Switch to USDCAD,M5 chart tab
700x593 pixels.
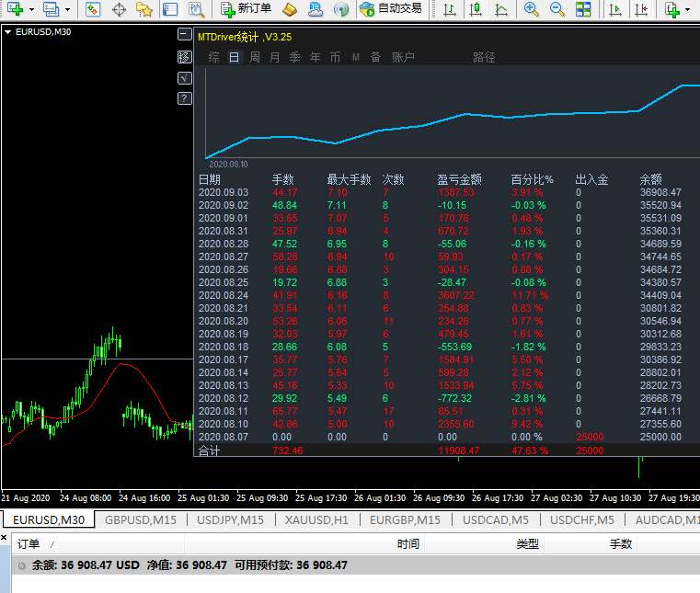click(496, 519)
